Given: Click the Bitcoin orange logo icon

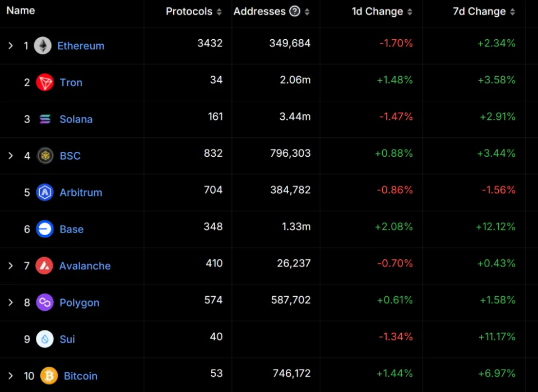Looking at the screenshot, I should click(x=49, y=376).
